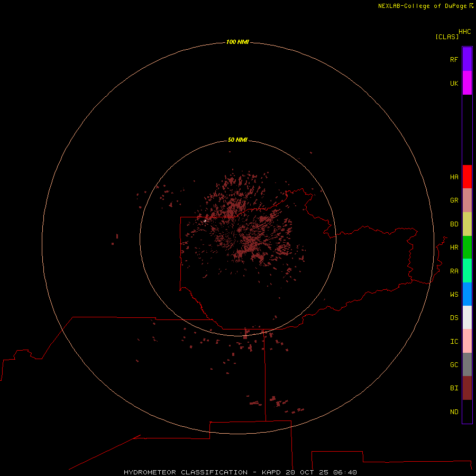The image size is (476, 476).
Task: Click the BD legend label
Action: point(454,224)
